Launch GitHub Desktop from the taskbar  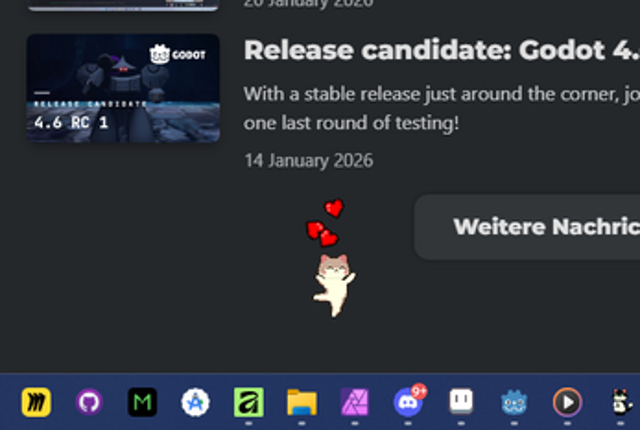(x=89, y=402)
